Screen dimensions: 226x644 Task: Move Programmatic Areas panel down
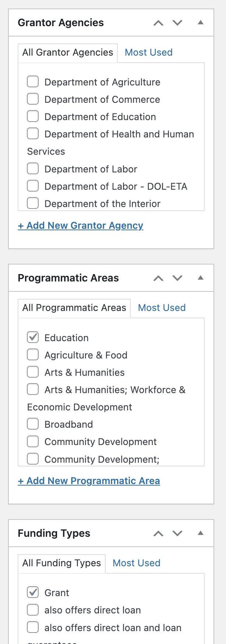(177, 278)
